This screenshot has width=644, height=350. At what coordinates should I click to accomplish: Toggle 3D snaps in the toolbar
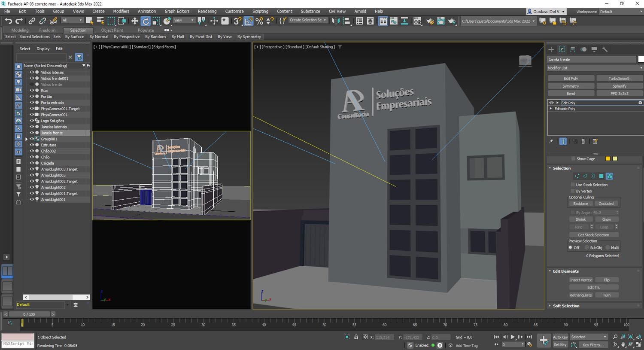[237, 21]
